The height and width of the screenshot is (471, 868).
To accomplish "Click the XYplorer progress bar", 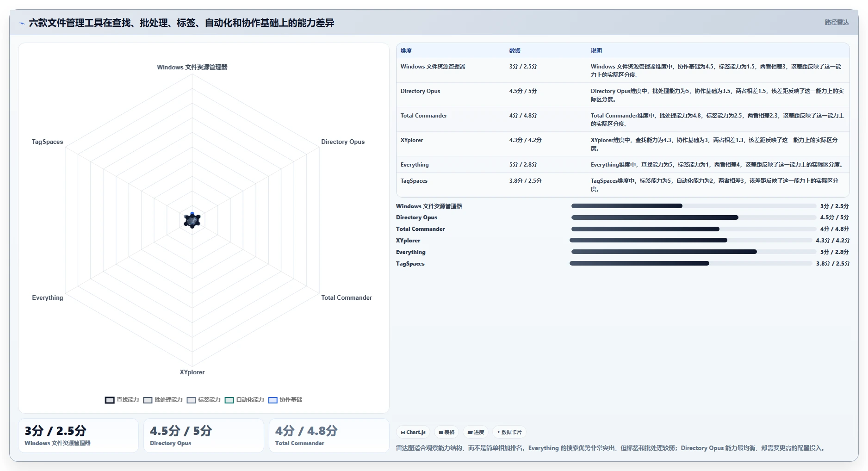I will tap(691, 240).
